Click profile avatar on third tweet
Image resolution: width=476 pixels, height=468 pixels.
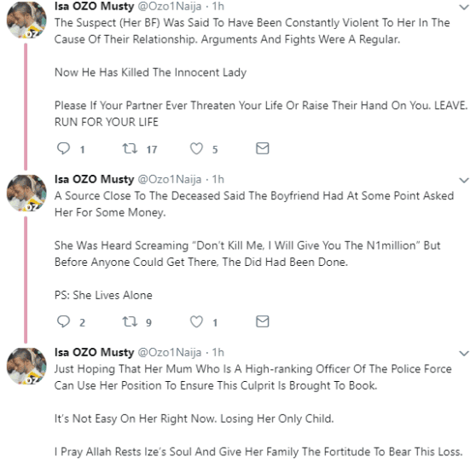click(x=26, y=366)
